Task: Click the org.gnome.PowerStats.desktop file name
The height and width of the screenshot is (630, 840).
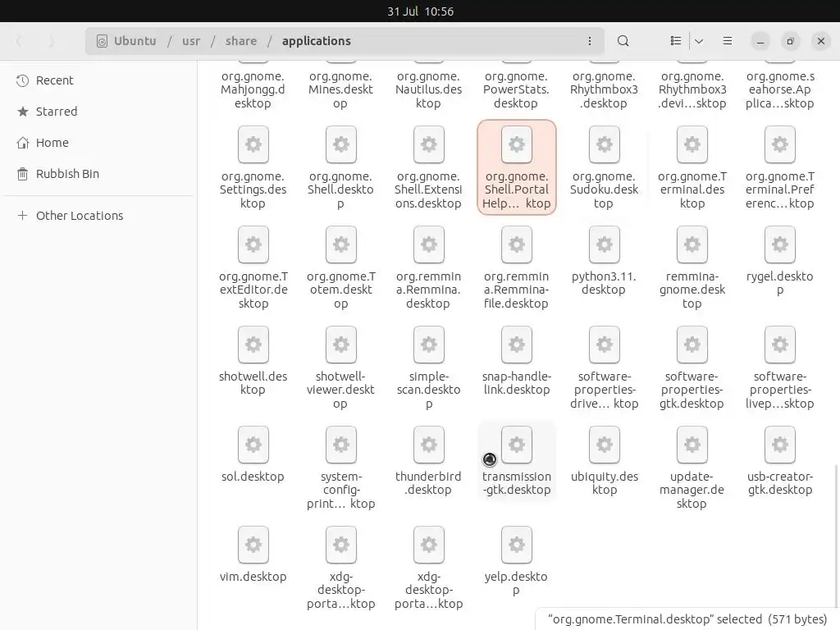Action: click(516, 90)
